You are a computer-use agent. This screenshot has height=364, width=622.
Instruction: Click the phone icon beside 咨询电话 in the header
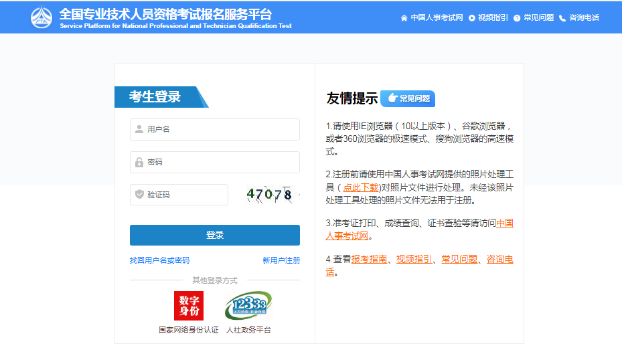[562, 18]
